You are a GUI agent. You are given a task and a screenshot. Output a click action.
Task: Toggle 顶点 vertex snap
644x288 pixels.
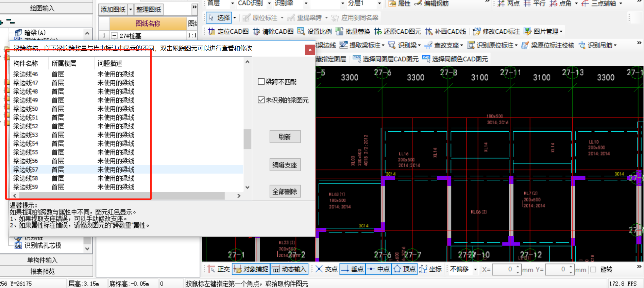point(404,269)
